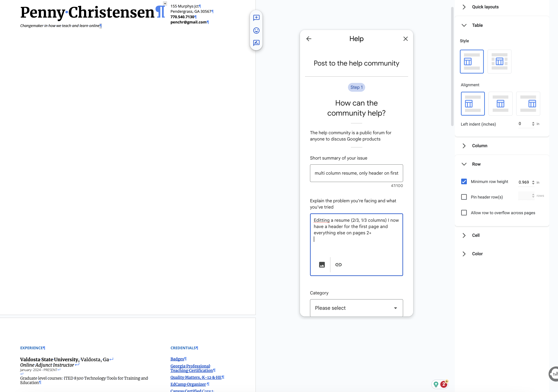The height and width of the screenshot is (392, 558).
Task: Uncheck Minimum row height checkbox
Action: click(464, 182)
